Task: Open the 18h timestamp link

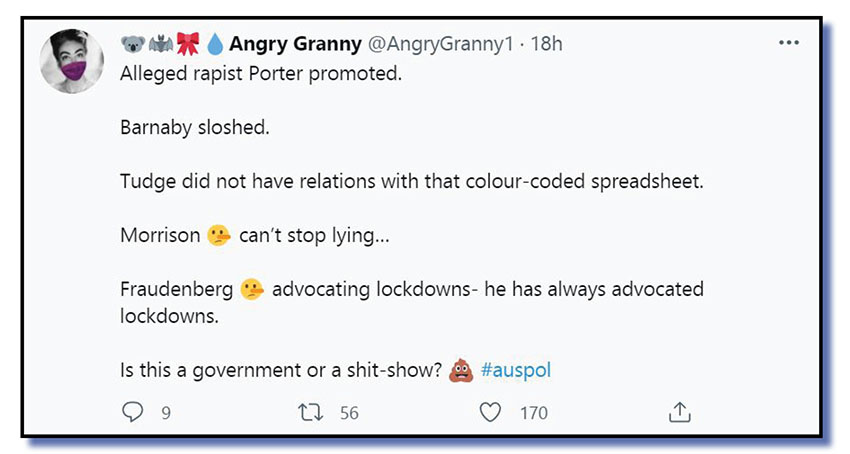Action: coord(546,45)
